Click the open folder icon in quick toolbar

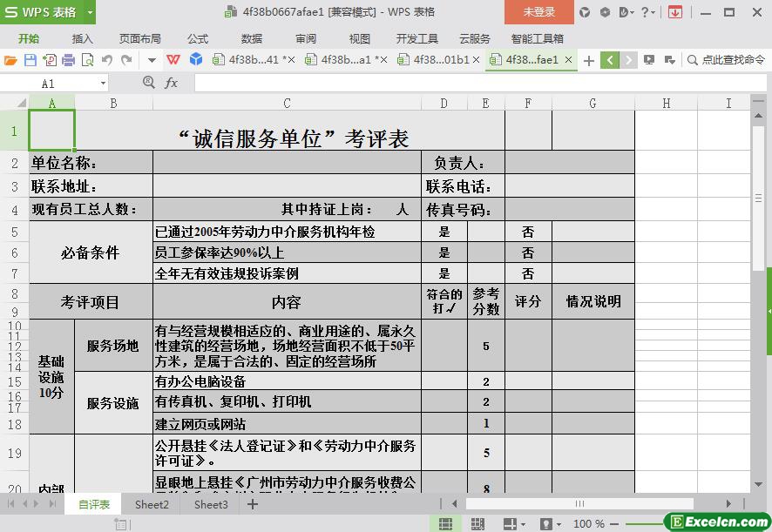click(x=10, y=60)
